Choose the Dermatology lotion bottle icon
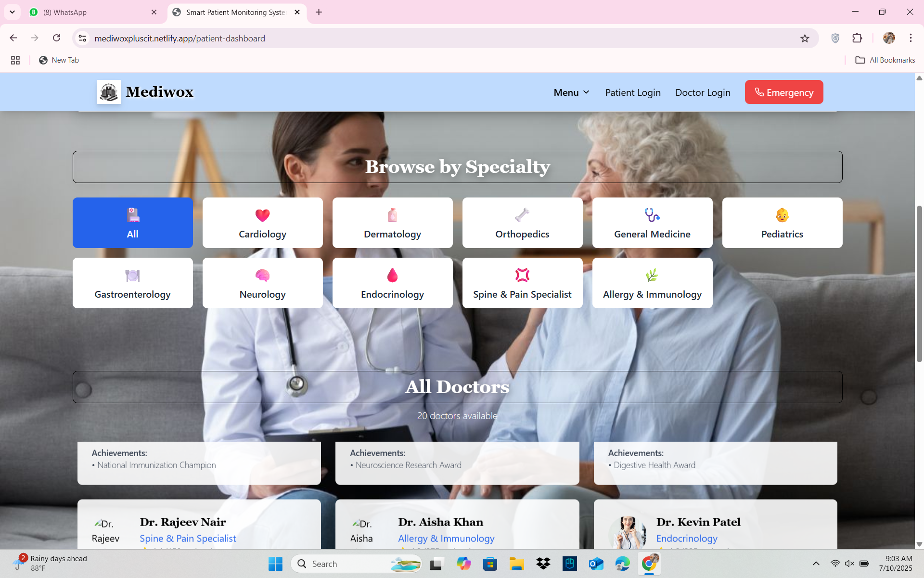The height and width of the screenshot is (578, 924). (392, 215)
